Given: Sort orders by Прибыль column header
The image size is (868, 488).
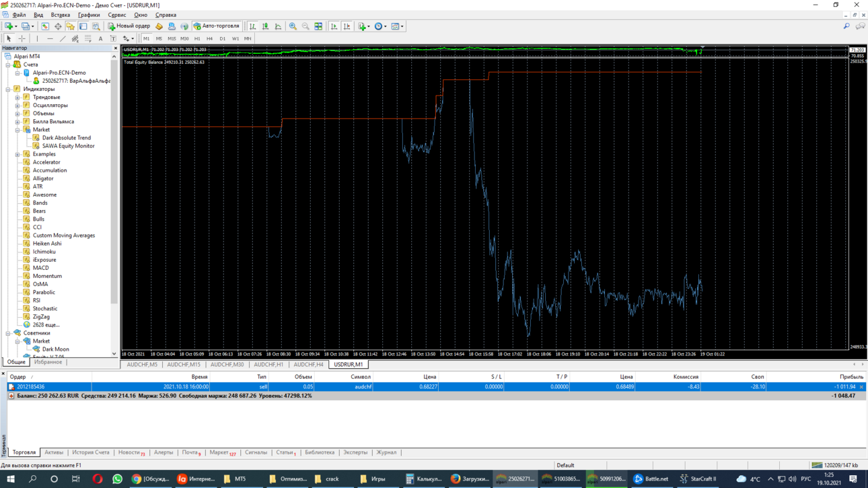Looking at the screenshot, I should click(x=851, y=377).
